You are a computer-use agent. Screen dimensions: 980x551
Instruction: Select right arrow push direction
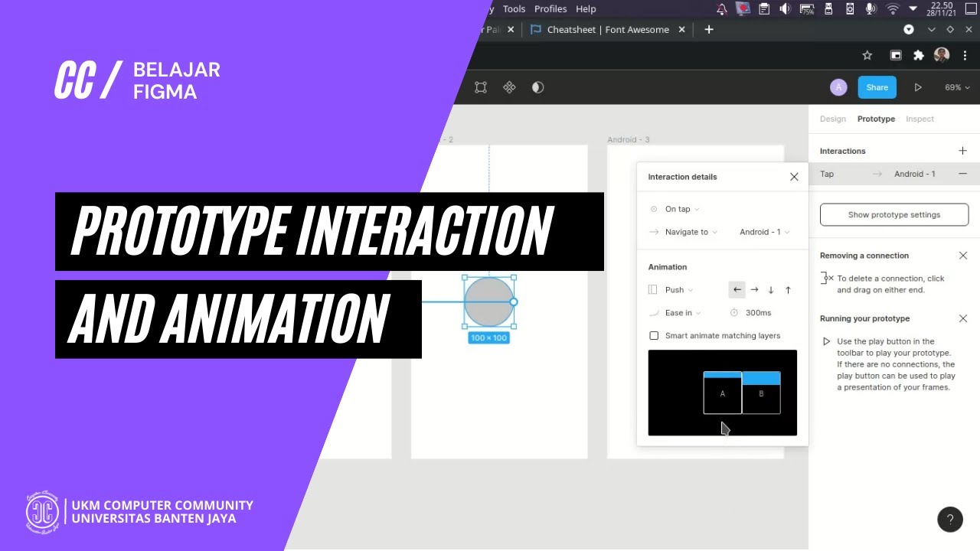(x=754, y=290)
